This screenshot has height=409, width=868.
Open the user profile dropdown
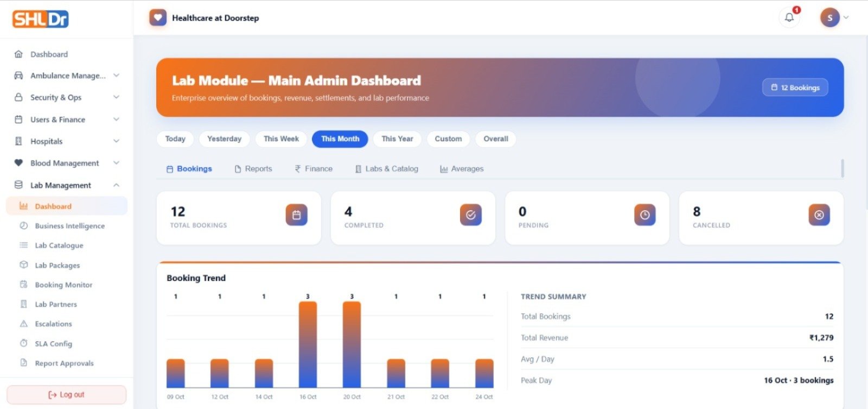pyautogui.click(x=834, y=17)
